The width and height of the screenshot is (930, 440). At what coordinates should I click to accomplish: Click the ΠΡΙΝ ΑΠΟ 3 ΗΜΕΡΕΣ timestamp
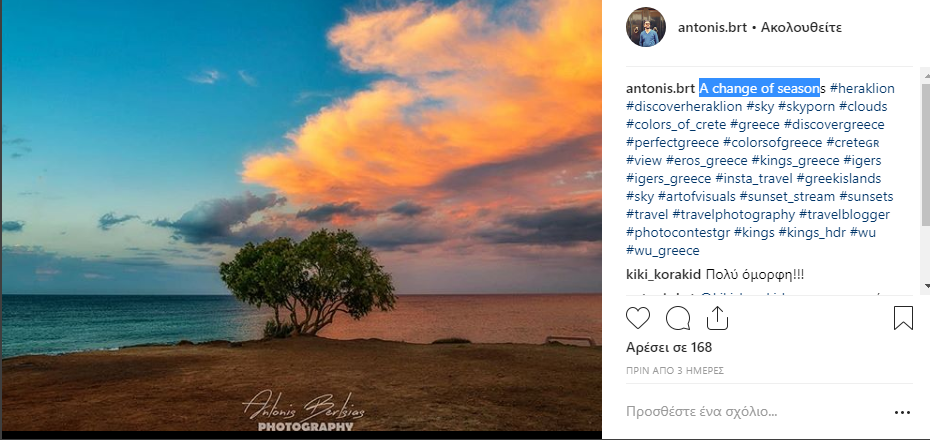674,370
